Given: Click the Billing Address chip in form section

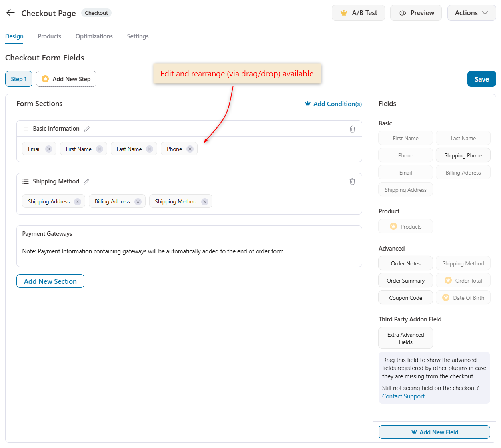Looking at the screenshot, I should 117,201.
